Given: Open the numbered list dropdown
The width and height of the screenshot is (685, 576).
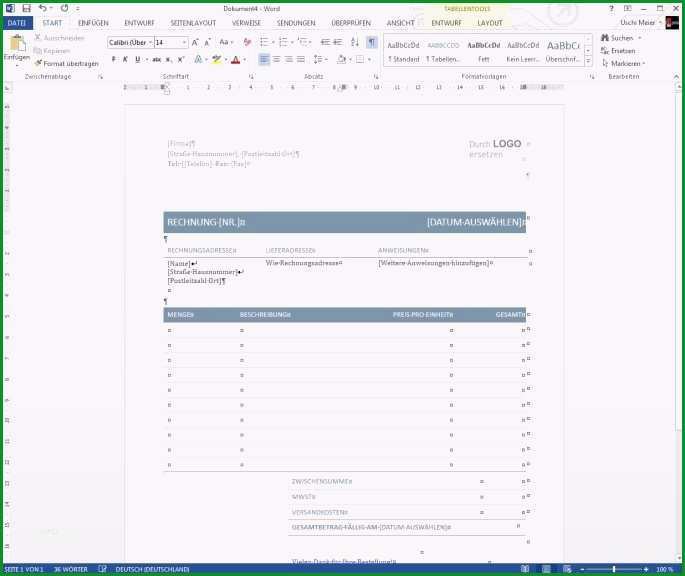Looking at the screenshot, I should click(x=292, y=42).
